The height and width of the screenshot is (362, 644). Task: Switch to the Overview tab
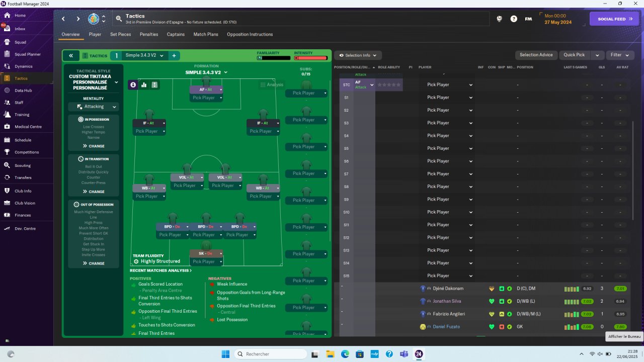[70, 35]
